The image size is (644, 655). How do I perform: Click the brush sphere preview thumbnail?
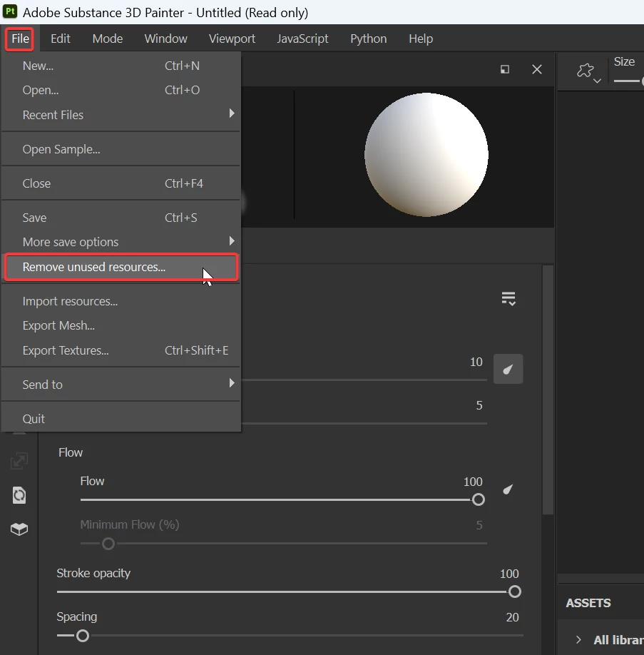point(426,155)
